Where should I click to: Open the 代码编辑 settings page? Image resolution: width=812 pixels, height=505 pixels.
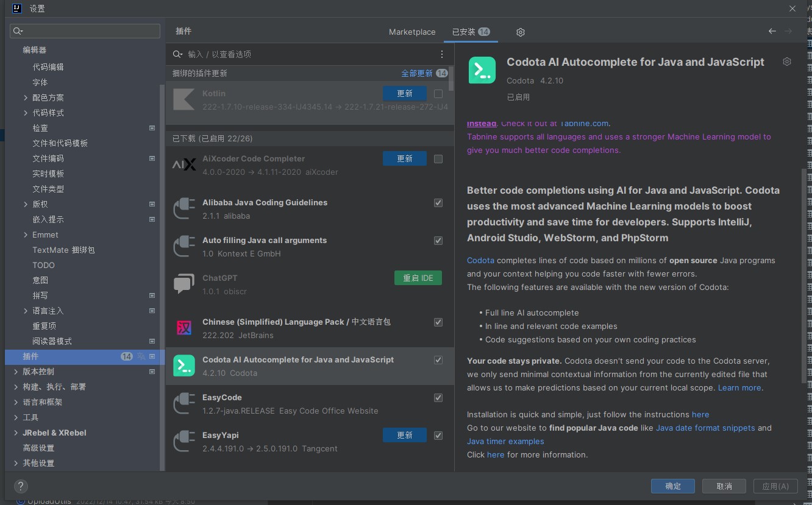(x=48, y=67)
